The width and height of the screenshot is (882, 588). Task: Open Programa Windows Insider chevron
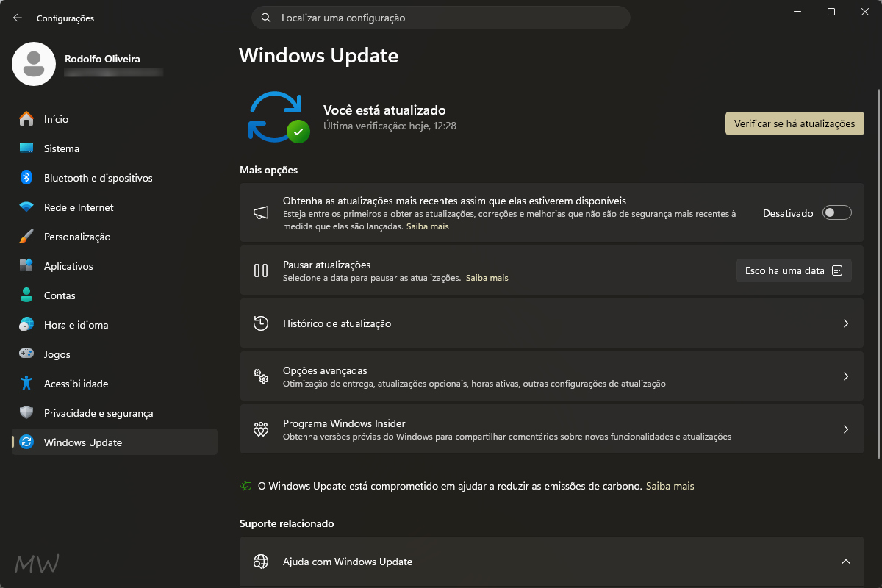(846, 429)
